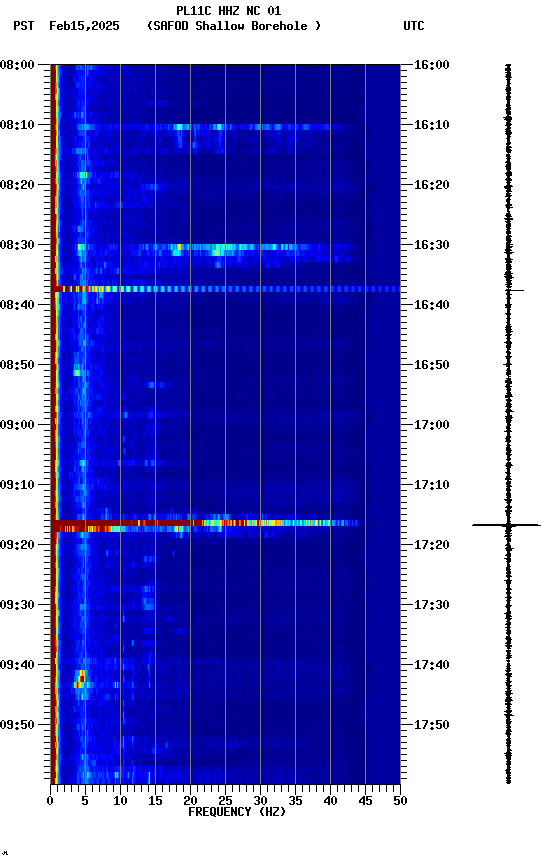The height and width of the screenshot is (864, 552).
Task: Click the 5 Hz frequency axis label
Action: pyautogui.click(x=85, y=801)
